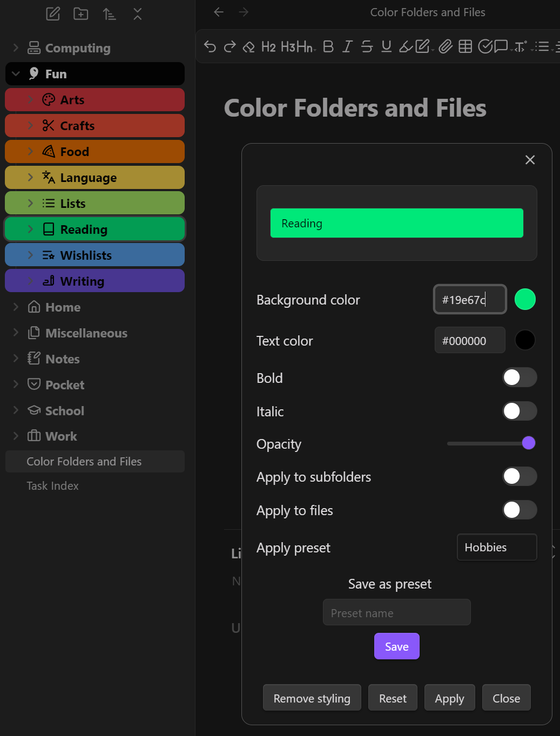Click the Remove styling button
The height and width of the screenshot is (736, 560).
pos(312,698)
